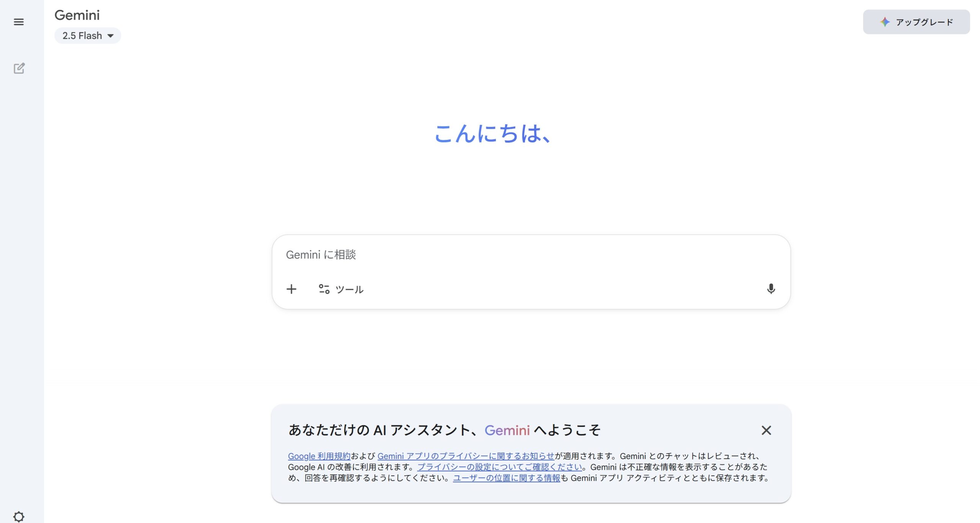Click the caret arrow beside 2.5 Flash
Screen dimensions: 980x523
(111, 36)
